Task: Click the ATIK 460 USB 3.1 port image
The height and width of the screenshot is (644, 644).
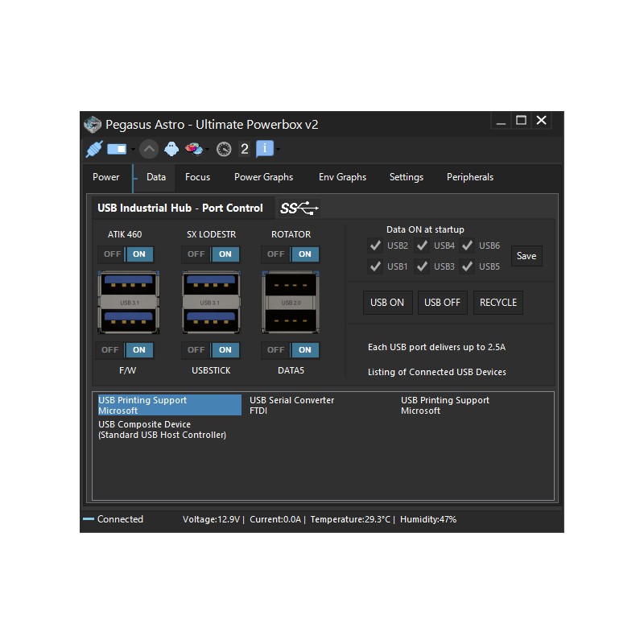Action: point(129,302)
